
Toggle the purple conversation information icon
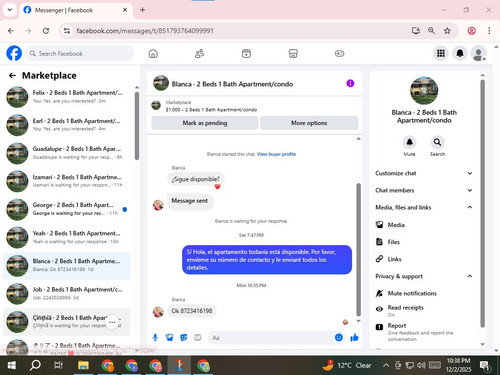[x=350, y=83]
